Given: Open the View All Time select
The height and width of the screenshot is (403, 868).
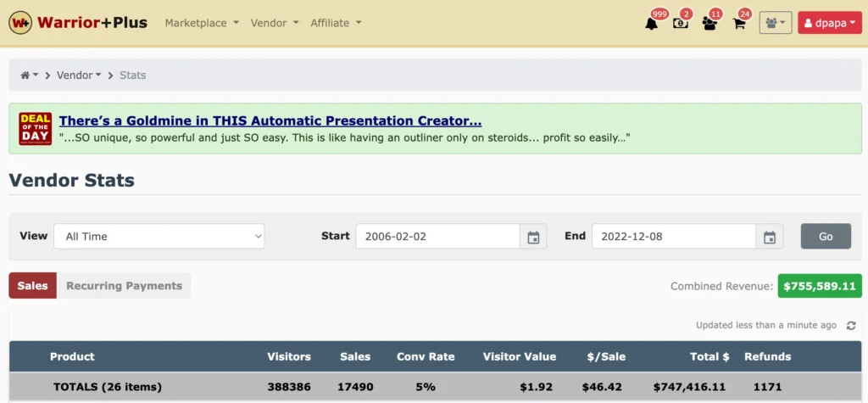Looking at the screenshot, I should point(159,236).
